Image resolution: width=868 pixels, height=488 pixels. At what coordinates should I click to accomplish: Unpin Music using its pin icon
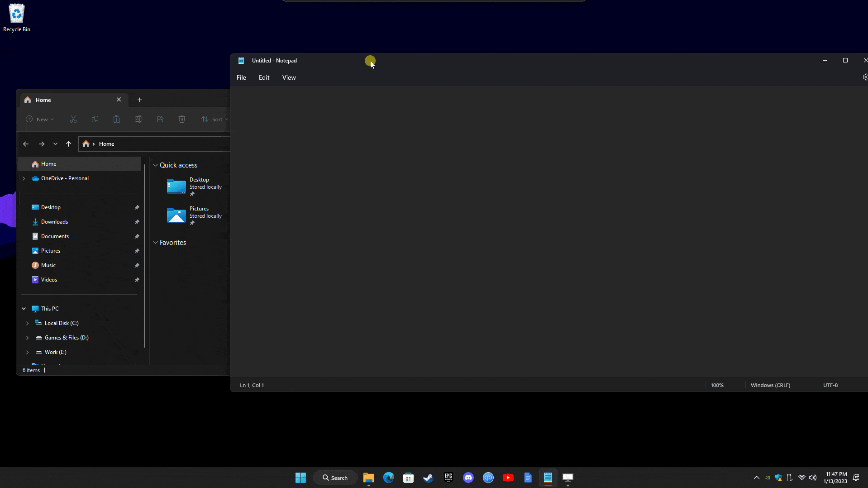coord(136,265)
